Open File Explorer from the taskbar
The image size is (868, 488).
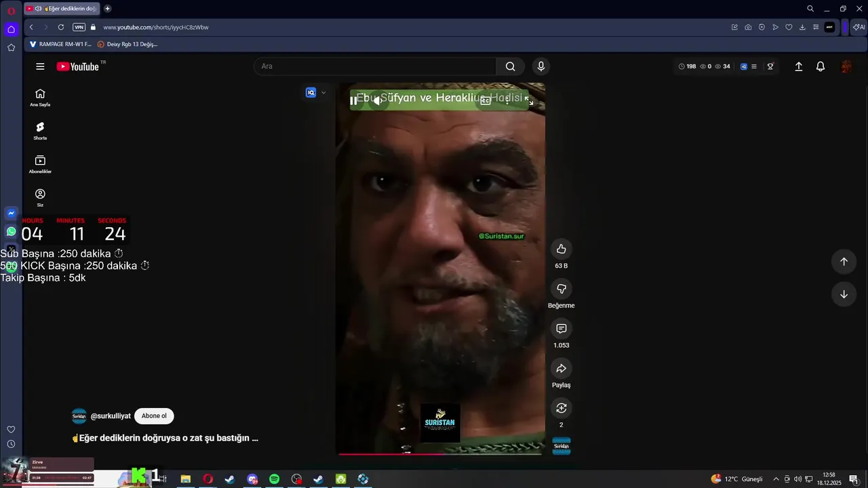tap(185, 479)
